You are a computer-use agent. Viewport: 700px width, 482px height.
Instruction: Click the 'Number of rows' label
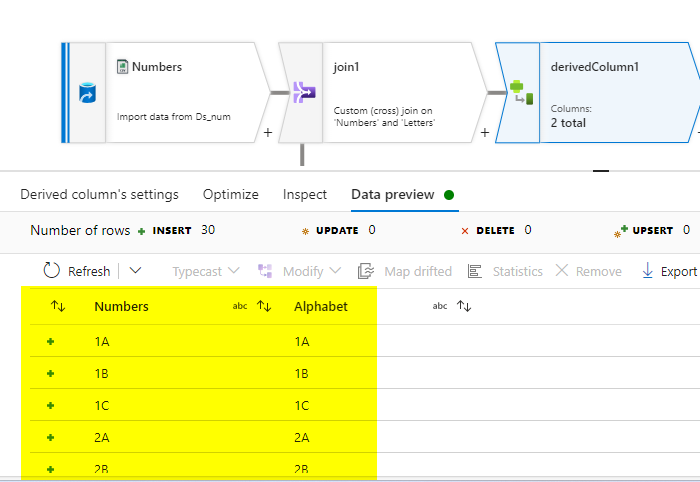[x=80, y=230]
